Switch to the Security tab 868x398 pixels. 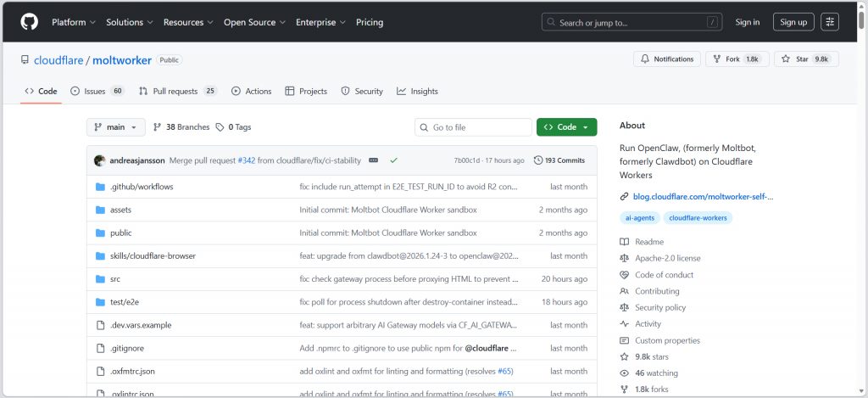[x=362, y=92]
